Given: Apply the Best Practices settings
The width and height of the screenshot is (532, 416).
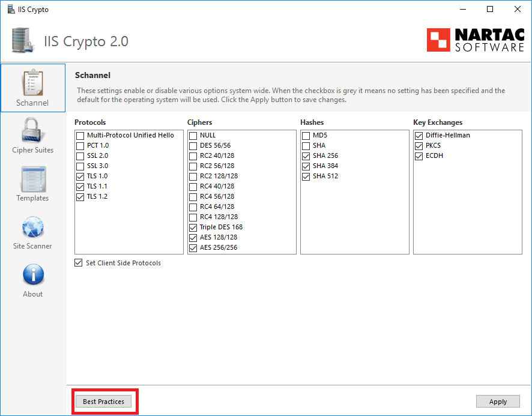Looking at the screenshot, I should pyautogui.click(x=103, y=402).
